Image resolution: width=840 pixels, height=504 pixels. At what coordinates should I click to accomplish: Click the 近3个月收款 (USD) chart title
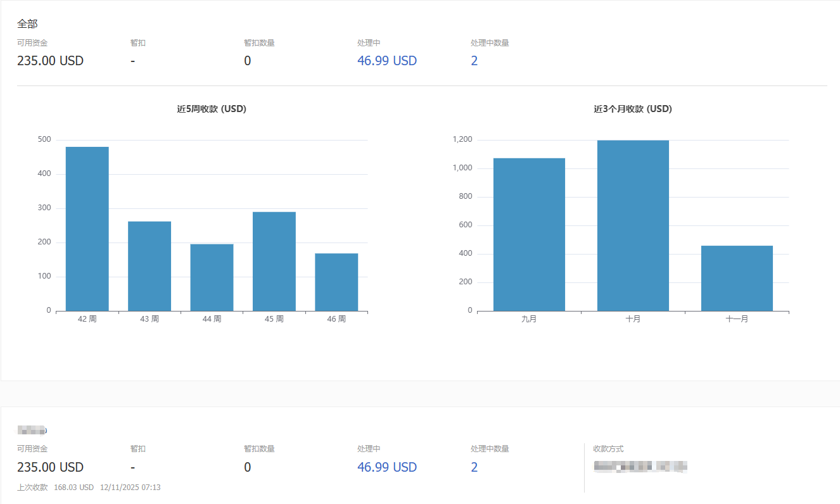tap(632, 109)
